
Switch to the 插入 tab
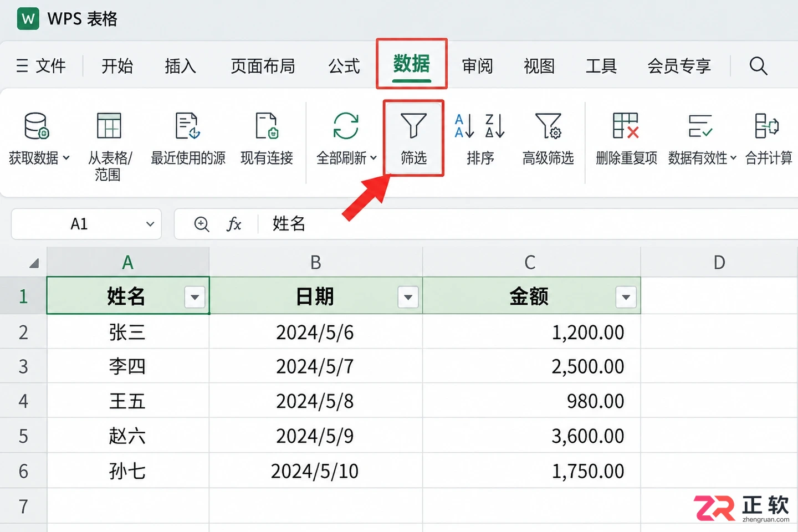pyautogui.click(x=180, y=66)
